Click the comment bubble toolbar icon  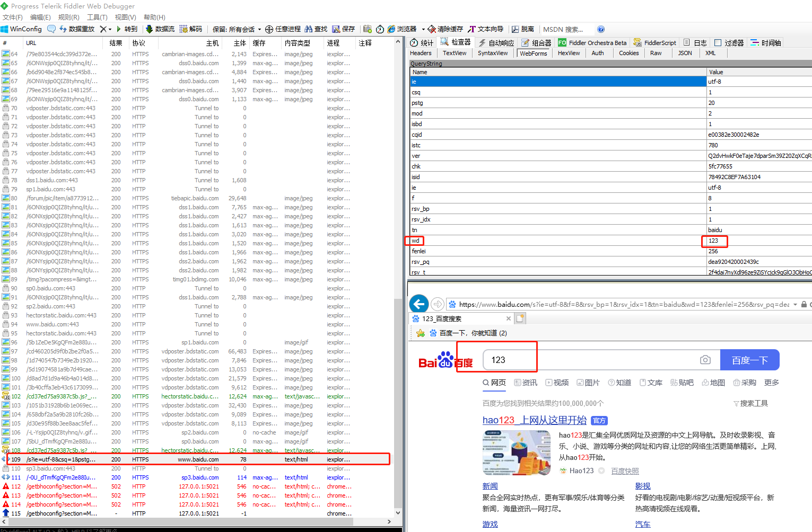point(51,29)
